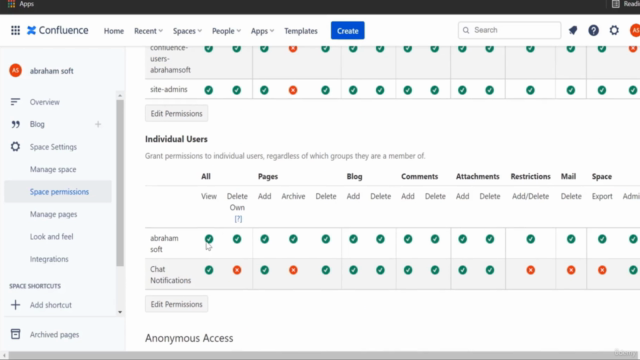The image size is (640, 360).
Task: Click the plus icon next to Blog
Action: [98, 124]
